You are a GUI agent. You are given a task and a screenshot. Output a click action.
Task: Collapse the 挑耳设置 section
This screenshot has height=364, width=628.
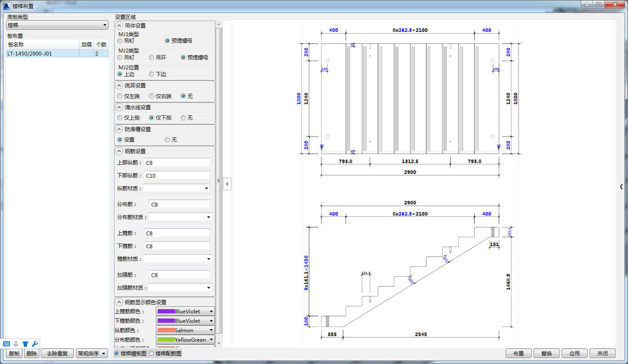pyautogui.click(x=120, y=86)
